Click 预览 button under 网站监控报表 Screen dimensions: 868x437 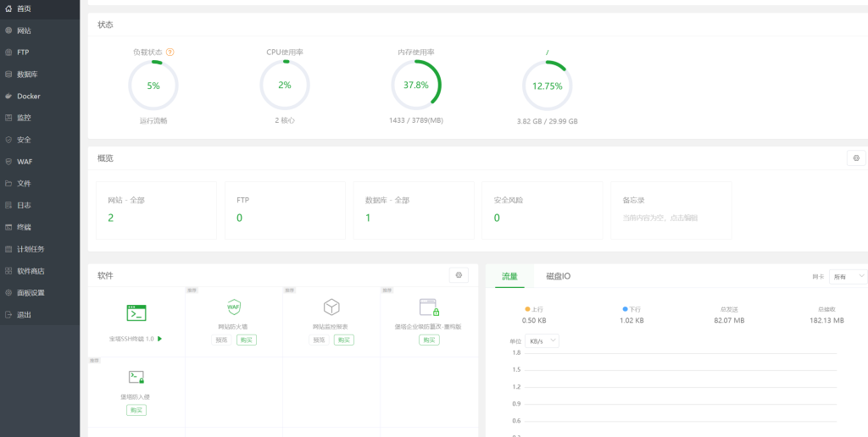point(319,340)
